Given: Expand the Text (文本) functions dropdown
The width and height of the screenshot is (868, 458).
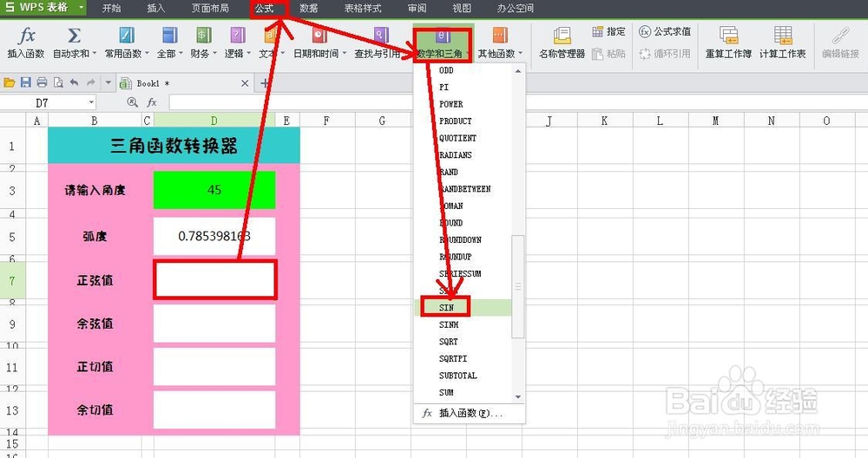Looking at the screenshot, I should tap(283, 54).
